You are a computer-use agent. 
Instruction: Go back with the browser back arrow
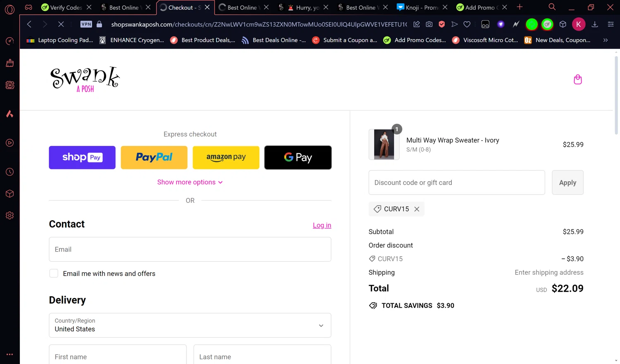click(x=29, y=24)
